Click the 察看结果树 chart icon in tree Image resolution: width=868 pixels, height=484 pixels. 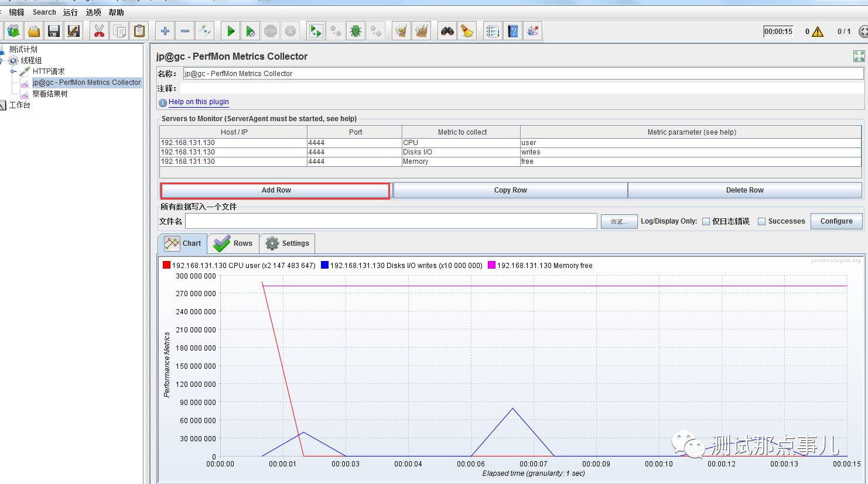[x=25, y=94]
